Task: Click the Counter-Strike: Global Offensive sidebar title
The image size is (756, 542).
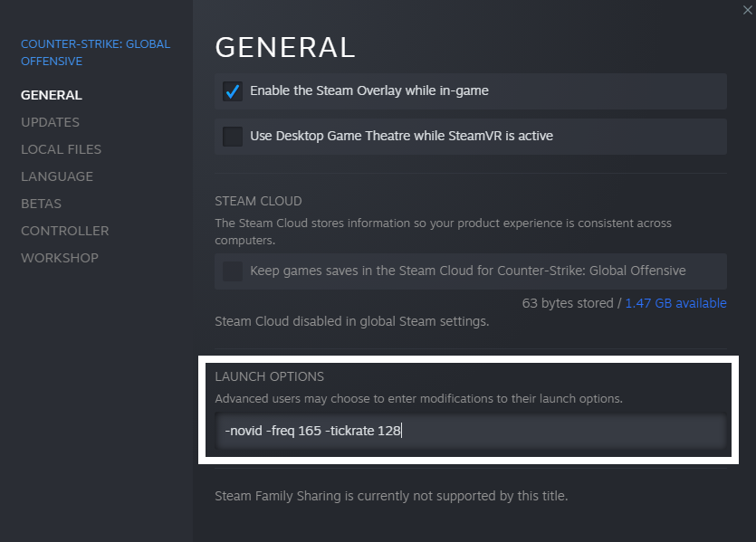Action: (x=95, y=52)
